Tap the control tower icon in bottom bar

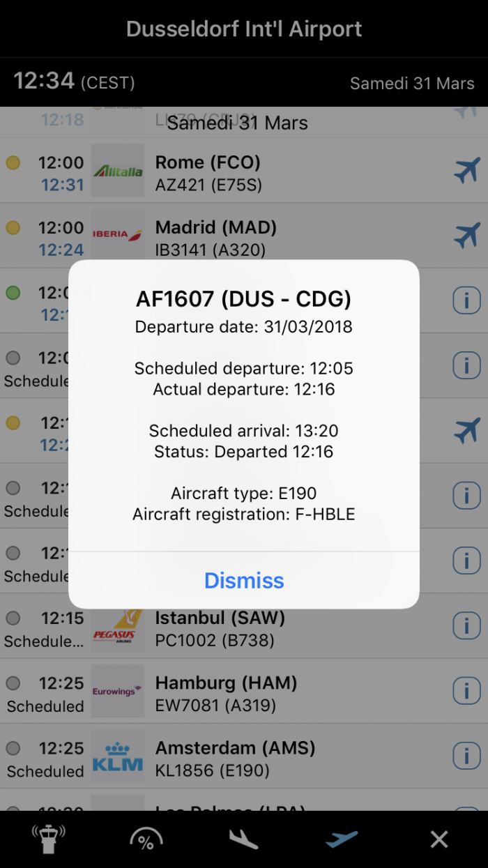point(49,839)
